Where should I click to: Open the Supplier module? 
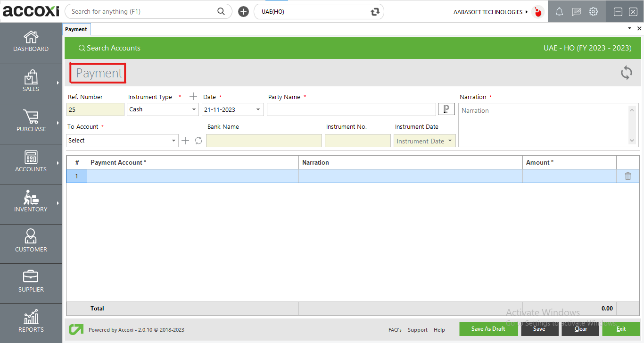point(31,282)
